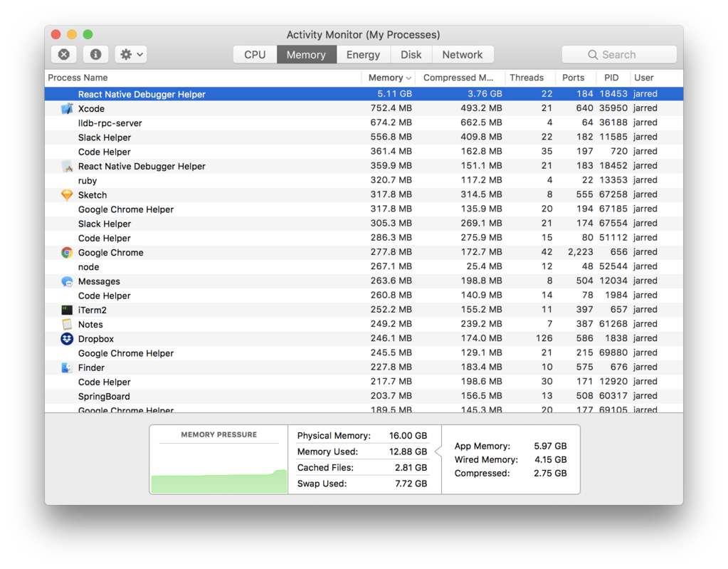Click the Messages bubble icon
Screen dimensions: 728x569
(x=67, y=281)
